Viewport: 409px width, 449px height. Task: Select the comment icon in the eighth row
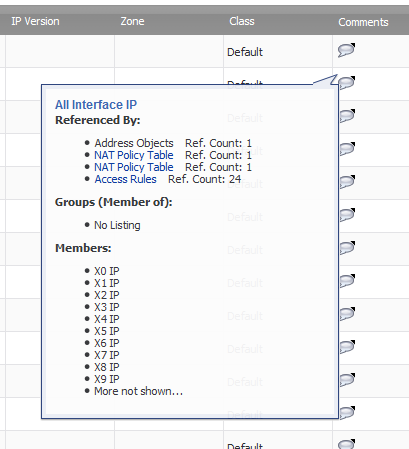click(347, 281)
